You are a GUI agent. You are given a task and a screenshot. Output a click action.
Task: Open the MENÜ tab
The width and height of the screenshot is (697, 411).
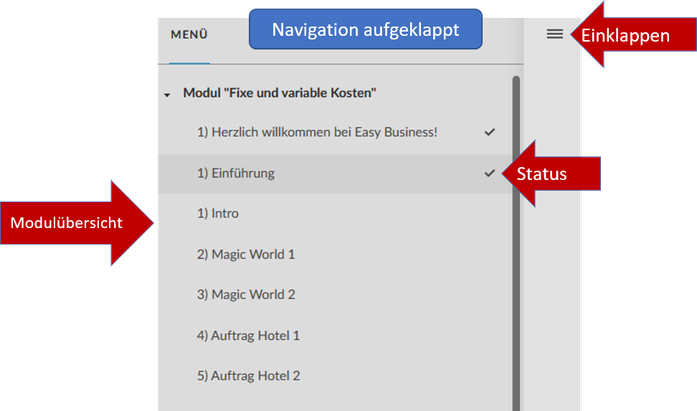pos(189,35)
